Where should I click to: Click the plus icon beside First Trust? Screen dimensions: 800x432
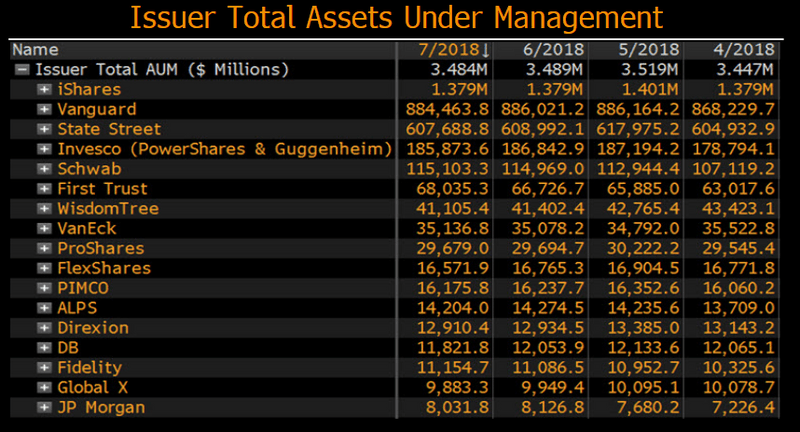[44, 189]
